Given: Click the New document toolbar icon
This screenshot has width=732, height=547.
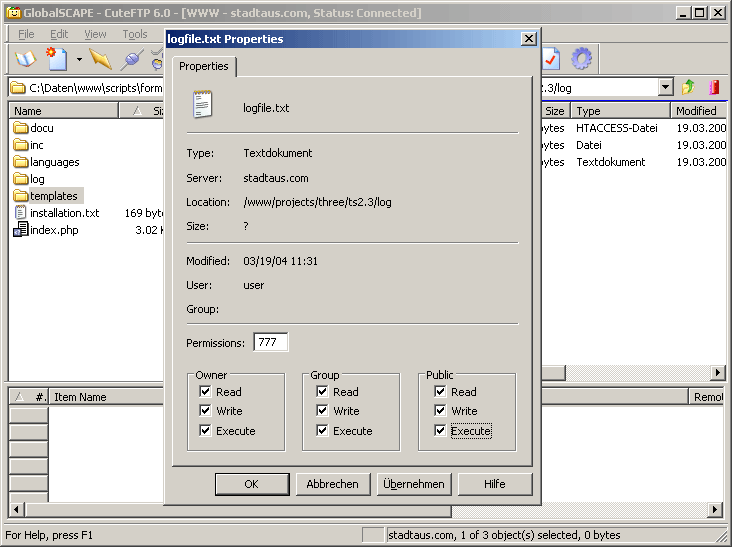Looking at the screenshot, I should click(57, 59).
